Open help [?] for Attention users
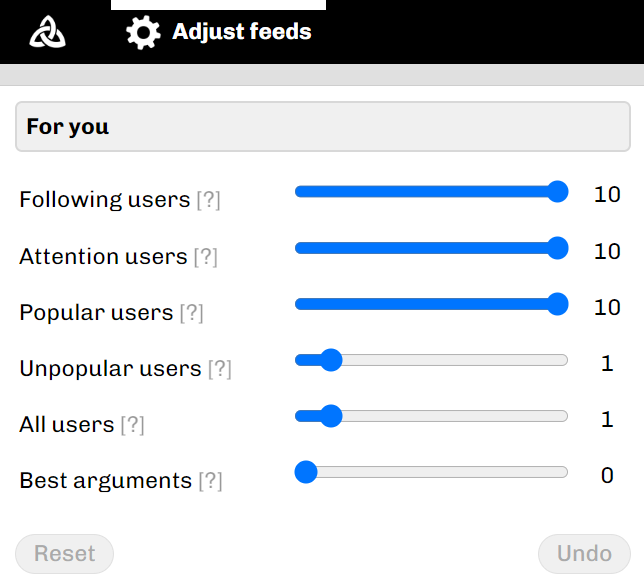The width and height of the screenshot is (644, 585). 205,257
